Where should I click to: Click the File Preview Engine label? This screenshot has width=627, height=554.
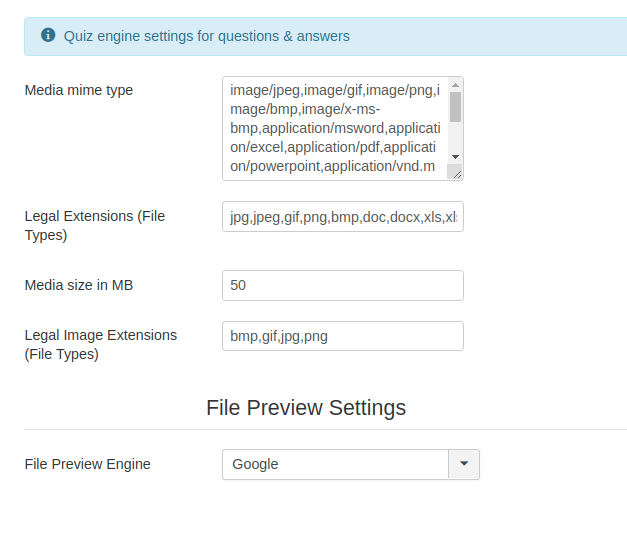click(87, 464)
